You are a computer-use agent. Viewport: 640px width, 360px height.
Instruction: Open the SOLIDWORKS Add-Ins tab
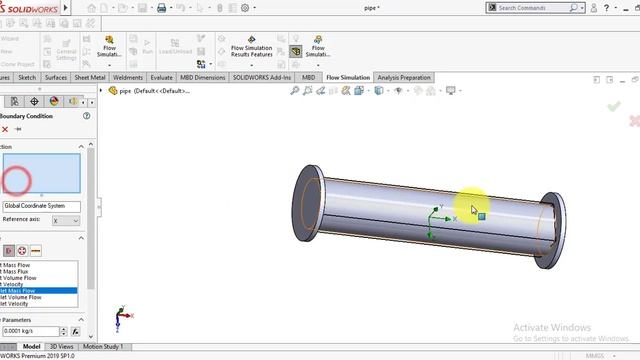pyautogui.click(x=262, y=78)
